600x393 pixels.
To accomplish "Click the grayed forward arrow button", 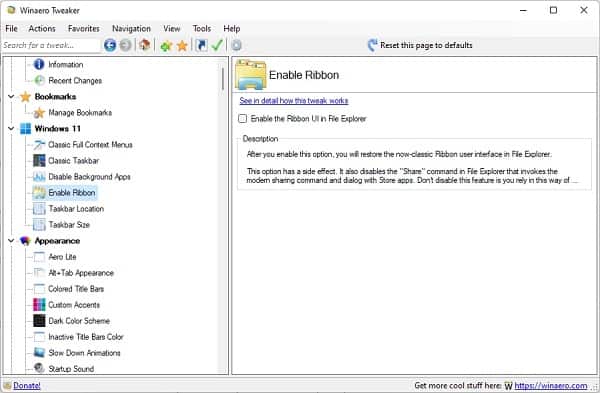I will coord(125,45).
